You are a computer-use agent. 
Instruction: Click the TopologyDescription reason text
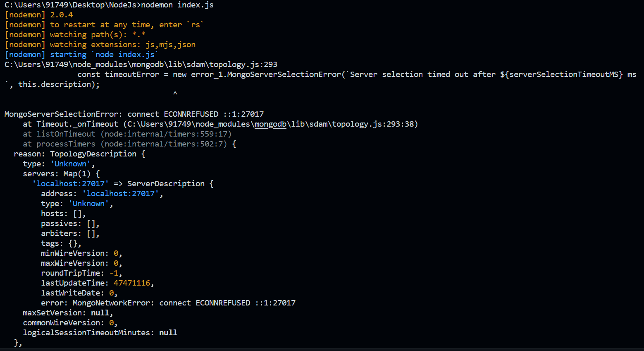click(x=93, y=154)
